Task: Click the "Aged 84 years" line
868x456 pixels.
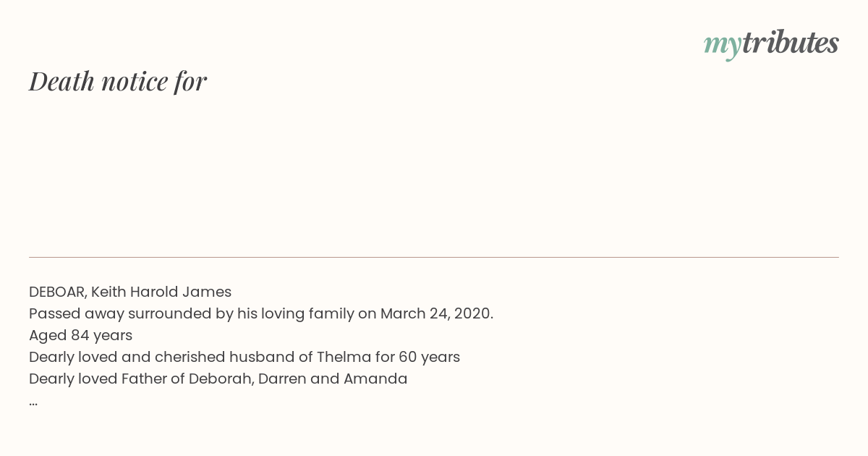Action: (x=80, y=335)
